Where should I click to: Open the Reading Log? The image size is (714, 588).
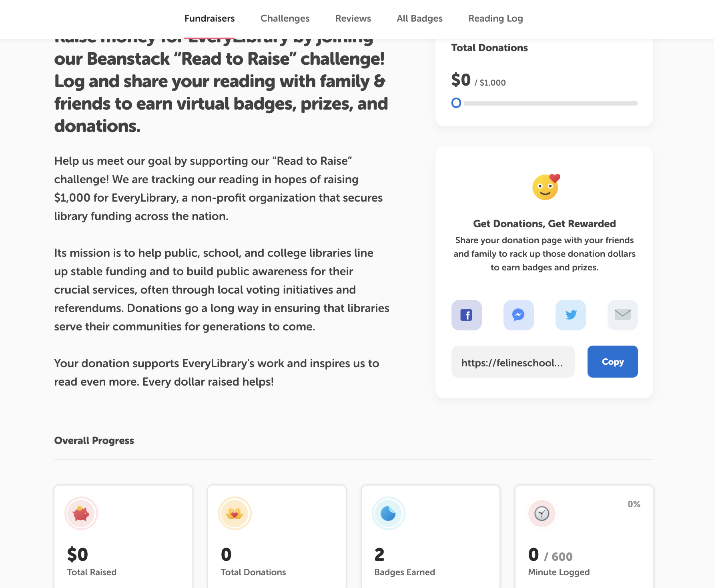click(x=495, y=18)
